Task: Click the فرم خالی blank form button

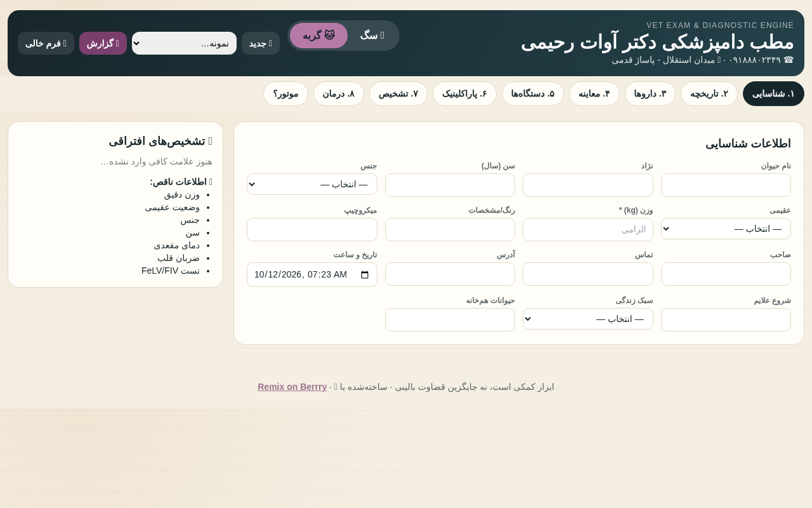Action: coord(46,43)
